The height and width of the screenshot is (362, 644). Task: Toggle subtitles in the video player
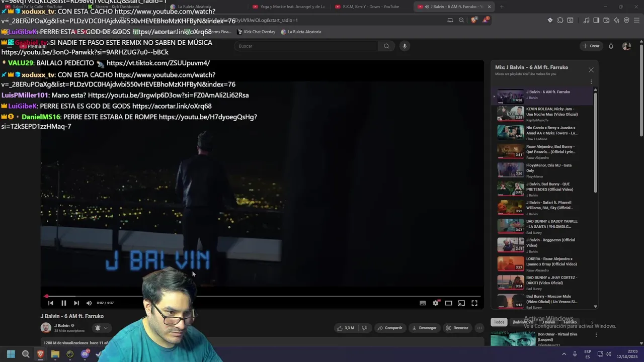click(423, 303)
